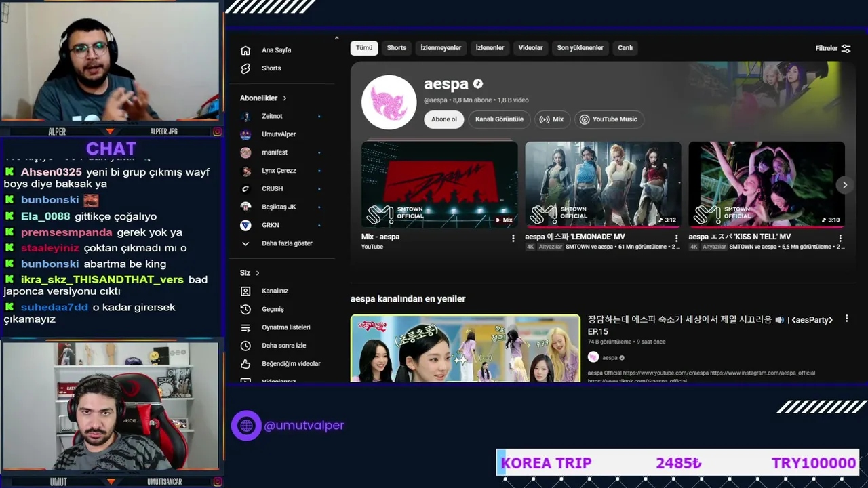Select the Shorts filter chip
This screenshot has height=488, width=868.
(x=397, y=48)
